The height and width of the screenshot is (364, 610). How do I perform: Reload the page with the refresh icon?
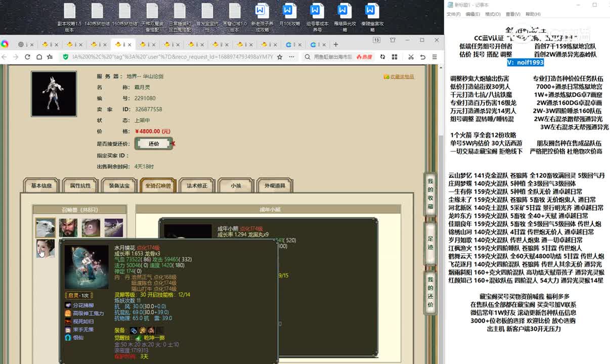[27, 57]
